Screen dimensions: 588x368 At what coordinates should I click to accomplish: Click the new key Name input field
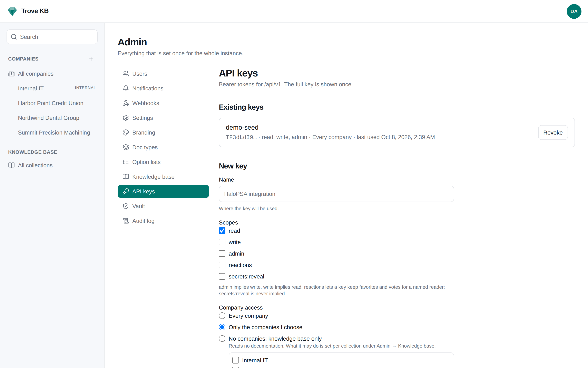(x=336, y=194)
